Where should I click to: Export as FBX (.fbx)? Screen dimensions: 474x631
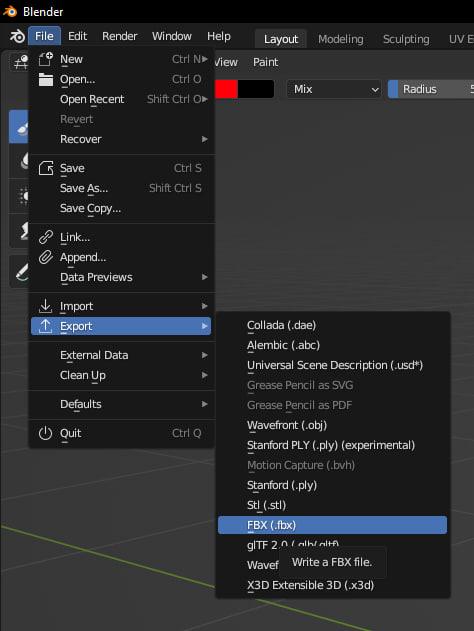332,525
